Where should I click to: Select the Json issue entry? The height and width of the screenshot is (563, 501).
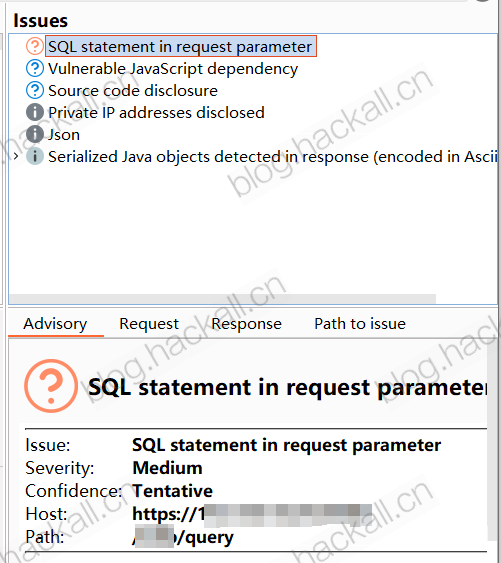coord(64,135)
